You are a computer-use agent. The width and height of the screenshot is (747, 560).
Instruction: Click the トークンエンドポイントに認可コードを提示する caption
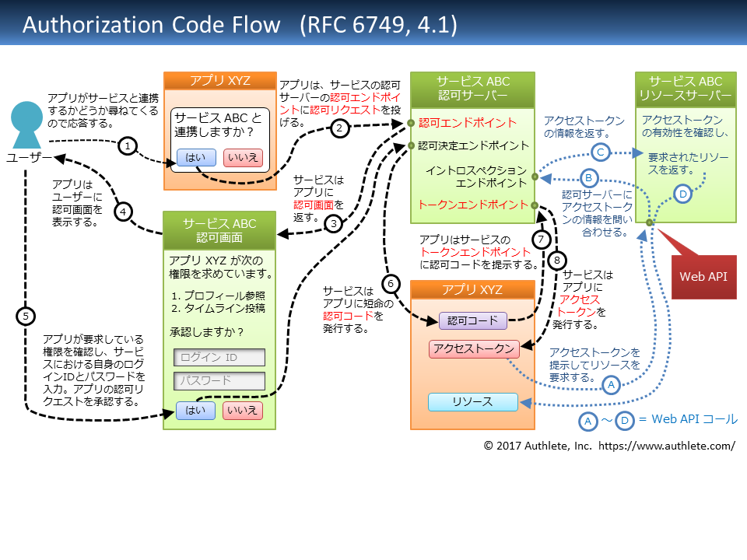pos(479,252)
